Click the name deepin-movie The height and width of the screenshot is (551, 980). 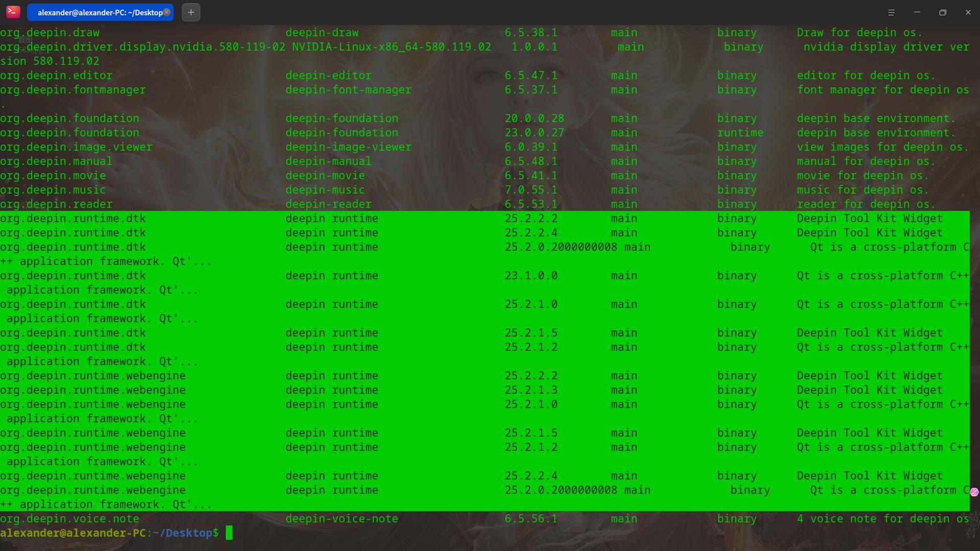pyautogui.click(x=325, y=176)
